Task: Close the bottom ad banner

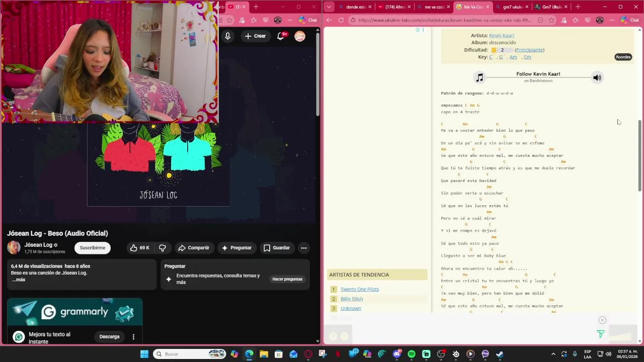Action: click(602, 320)
